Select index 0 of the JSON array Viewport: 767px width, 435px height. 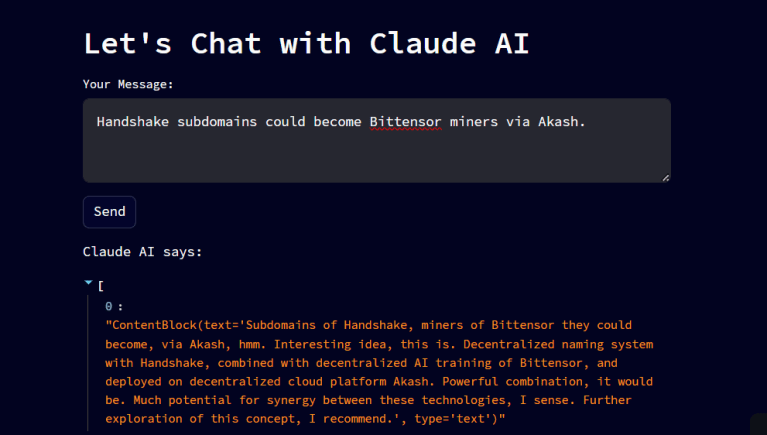click(x=109, y=306)
